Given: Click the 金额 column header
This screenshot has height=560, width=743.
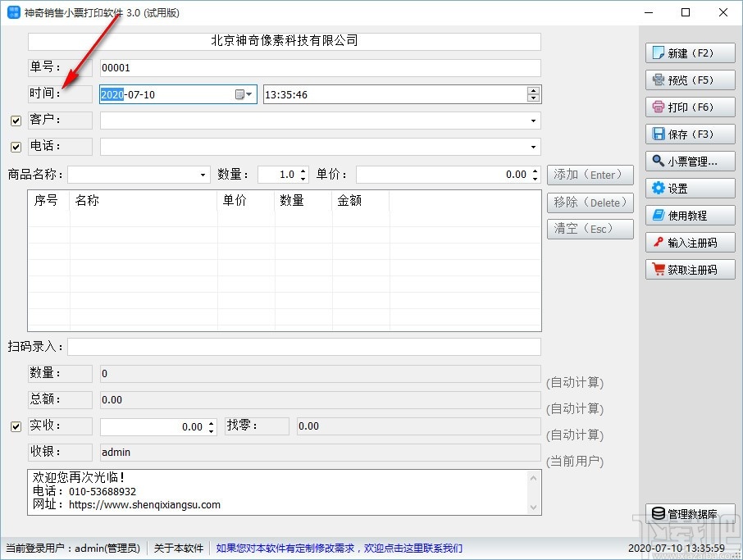Looking at the screenshot, I should tap(361, 200).
